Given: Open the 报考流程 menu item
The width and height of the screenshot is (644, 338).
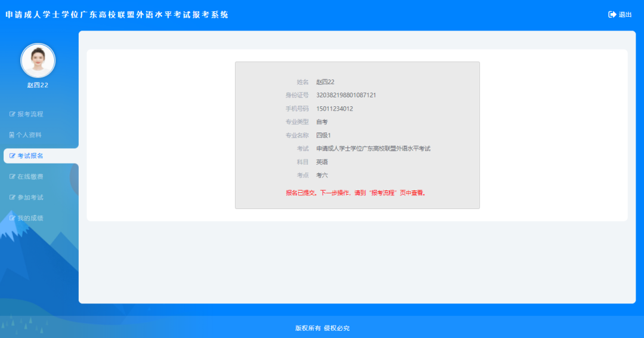Looking at the screenshot, I should [x=30, y=114].
